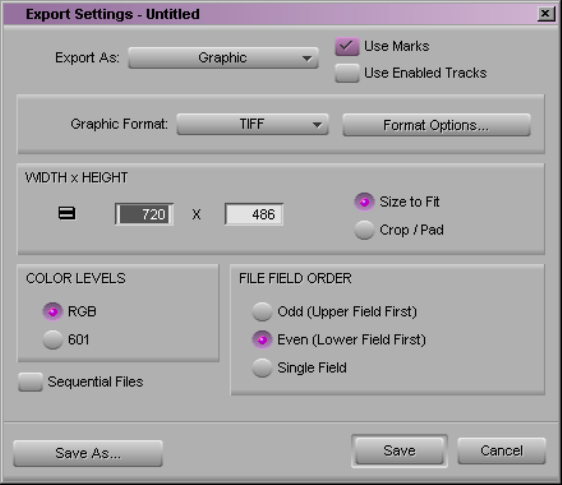This screenshot has height=485, width=562.
Task: Choose the Crop / Pad option
Action: [365, 230]
